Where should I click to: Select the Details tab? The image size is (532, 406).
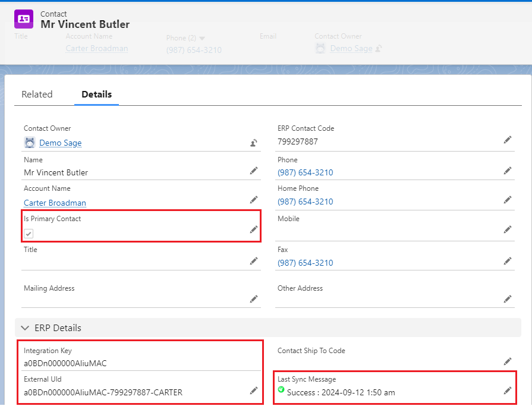(x=96, y=94)
